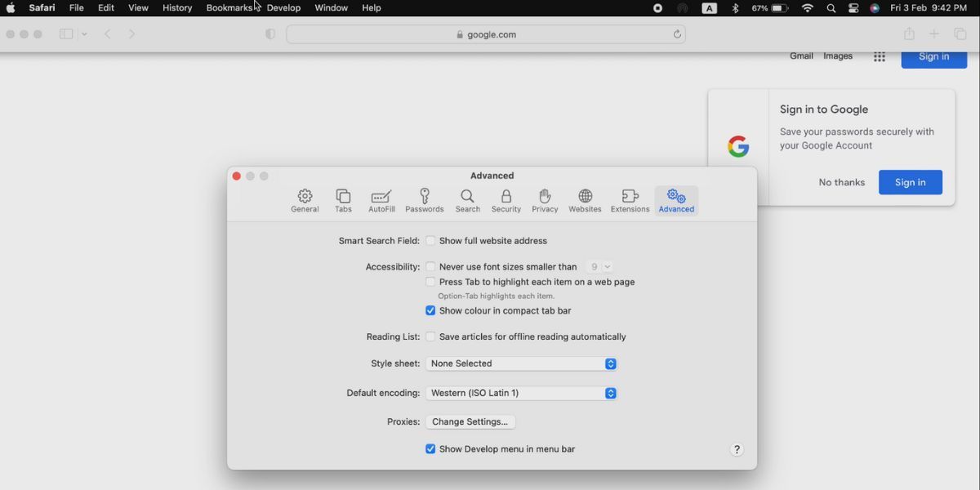Open the Tabs preferences pane
Image resolution: width=980 pixels, height=490 pixels.
point(343,201)
